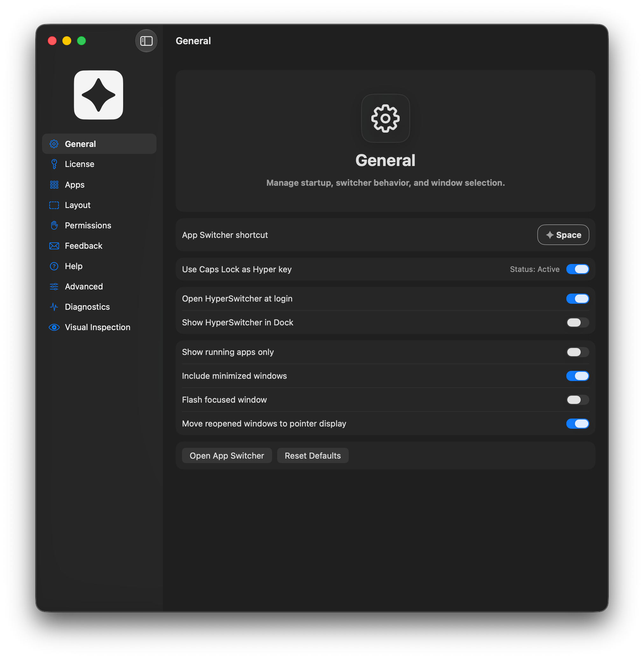Open the Diagnostics section

[x=99, y=307]
